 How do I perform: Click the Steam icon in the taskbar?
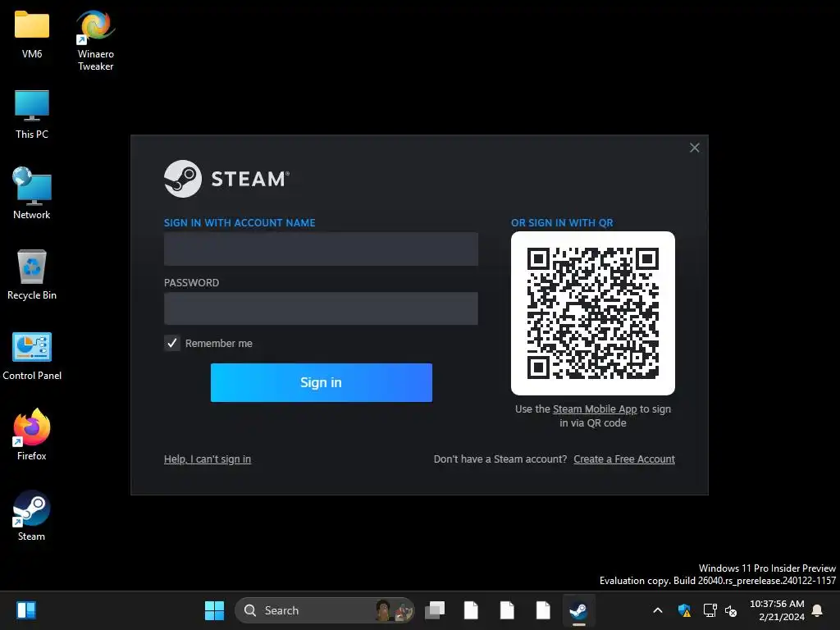pyautogui.click(x=578, y=610)
